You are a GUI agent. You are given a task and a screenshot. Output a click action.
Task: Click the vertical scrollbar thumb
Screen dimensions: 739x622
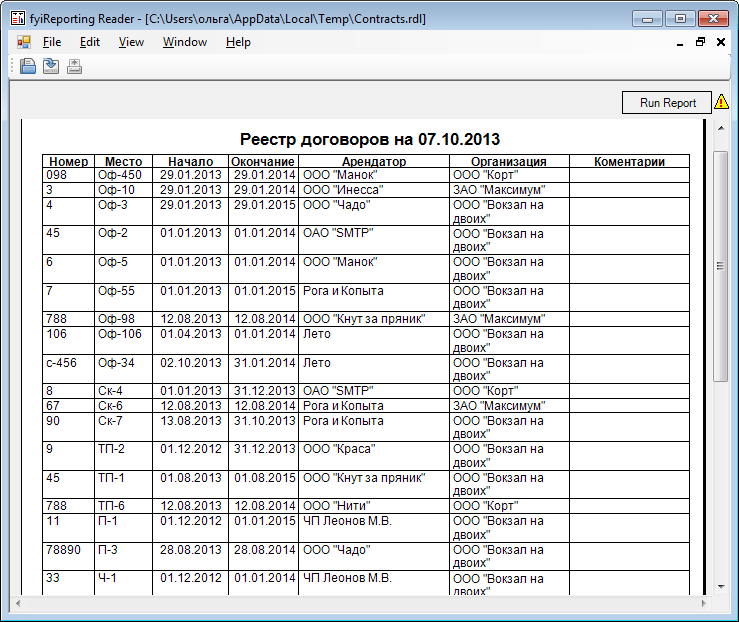tap(721, 266)
